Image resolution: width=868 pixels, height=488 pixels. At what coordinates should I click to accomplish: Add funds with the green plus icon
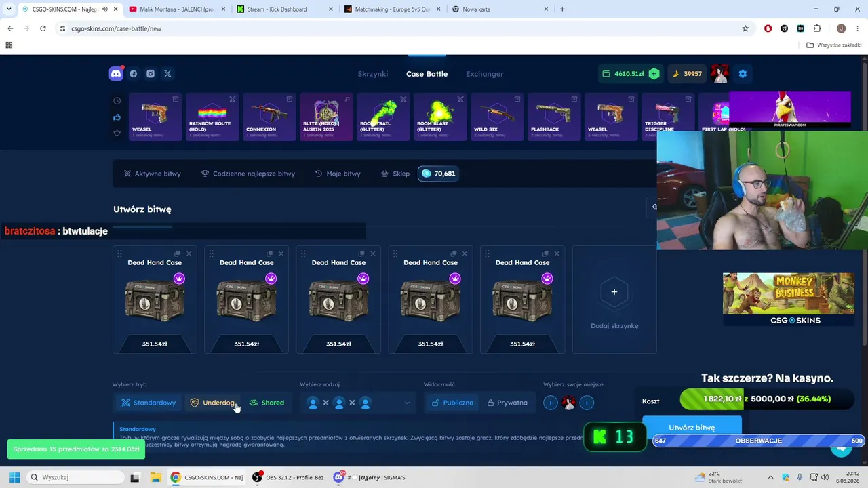(654, 74)
